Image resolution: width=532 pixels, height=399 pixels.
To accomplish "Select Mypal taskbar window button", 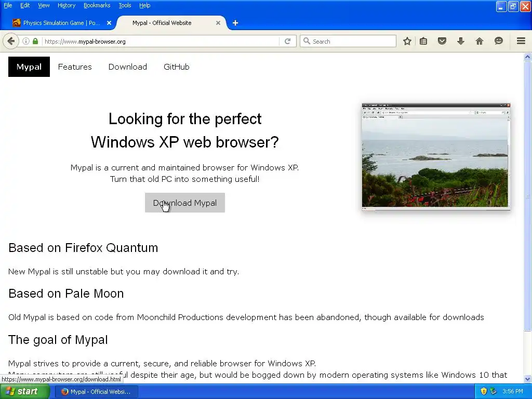I will [x=96, y=392].
